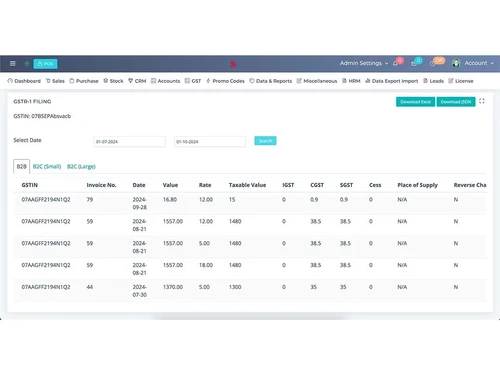Open the notifications bell with red badge
Viewport: 500px width, 375px height.
[x=397, y=62]
